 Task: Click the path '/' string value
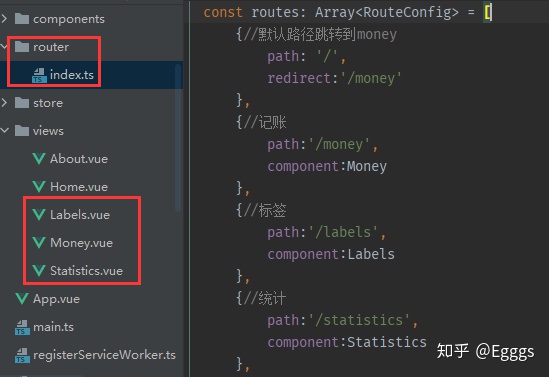pos(327,56)
